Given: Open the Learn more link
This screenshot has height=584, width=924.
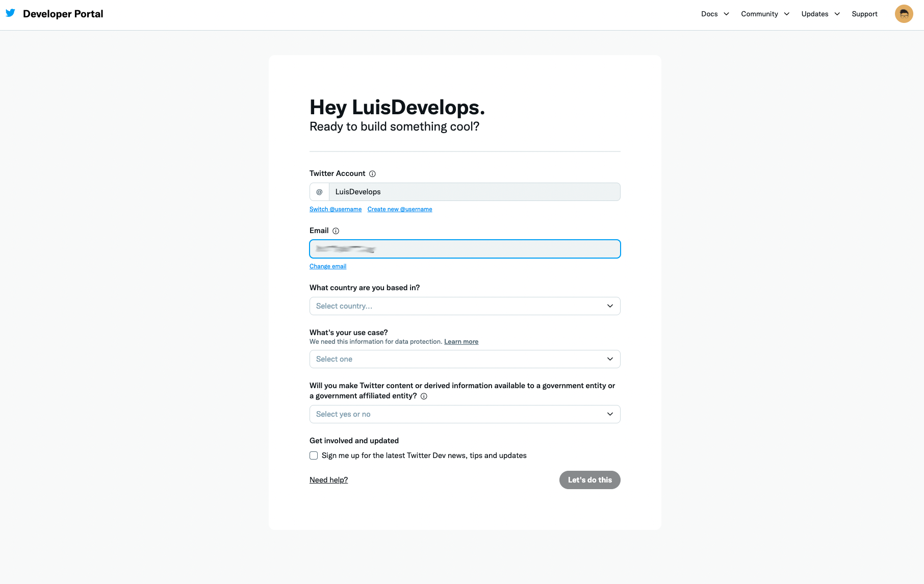Looking at the screenshot, I should [461, 342].
